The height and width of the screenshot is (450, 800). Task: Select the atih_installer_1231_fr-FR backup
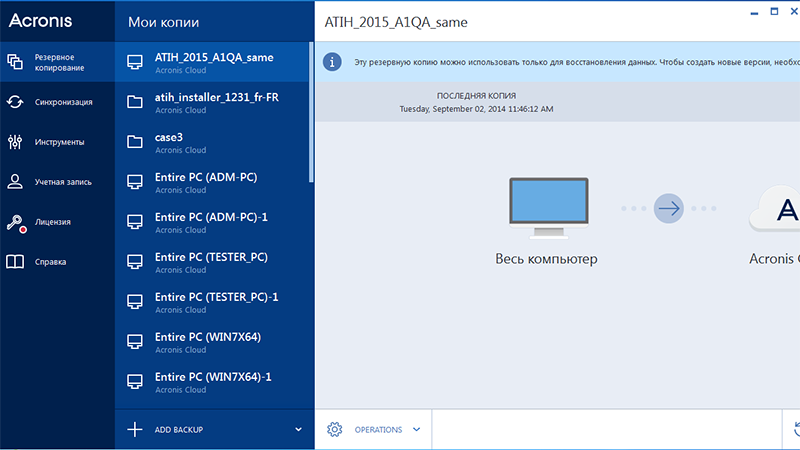click(x=212, y=102)
